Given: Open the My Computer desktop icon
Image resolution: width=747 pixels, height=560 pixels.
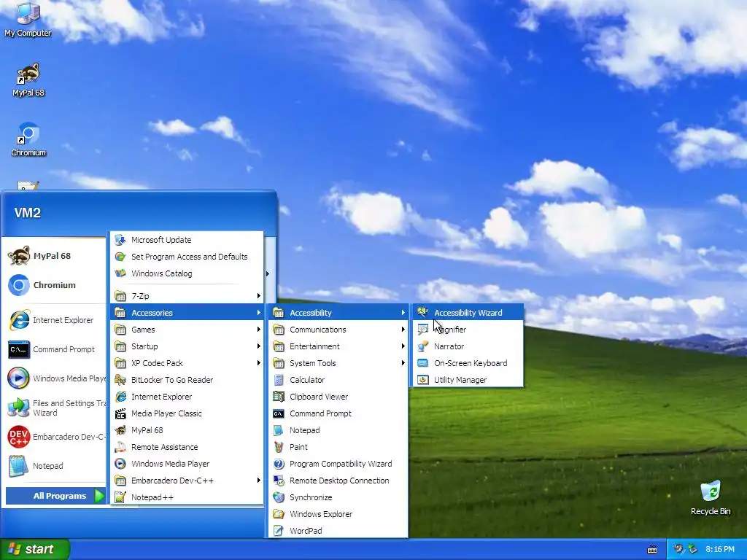Looking at the screenshot, I should [28, 19].
